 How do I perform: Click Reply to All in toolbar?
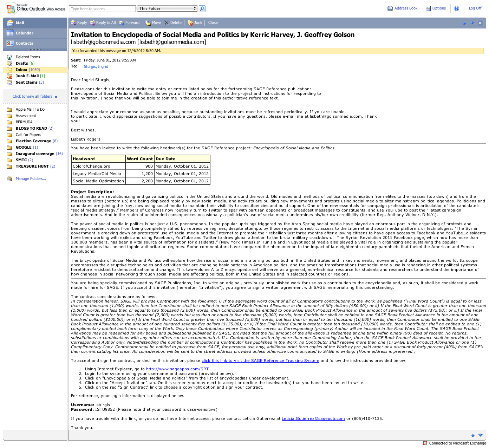tap(103, 23)
